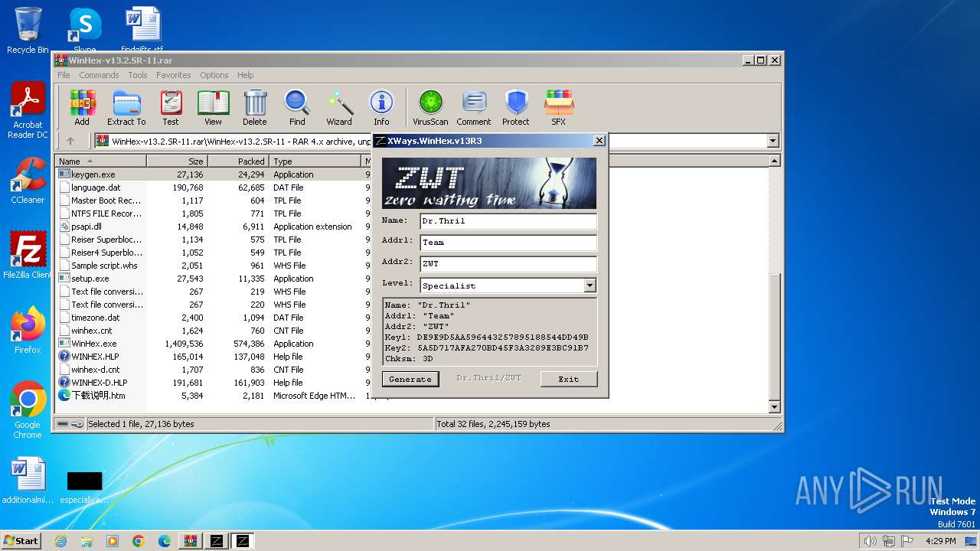Screen dimensions: 980x551
Task: Click the volume icon in system tray
Action: 870,541
